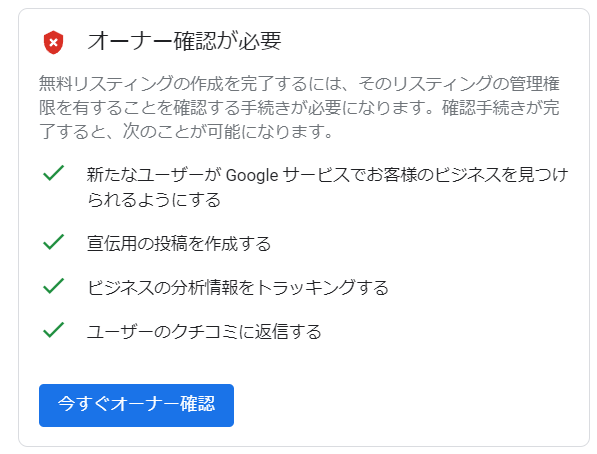
Task: Start verification with 今すぐオーナー確認 button
Action: [136, 405]
